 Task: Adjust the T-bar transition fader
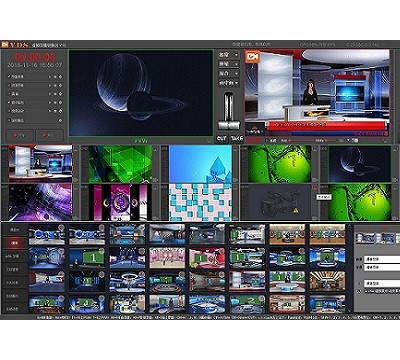tap(229, 125)
